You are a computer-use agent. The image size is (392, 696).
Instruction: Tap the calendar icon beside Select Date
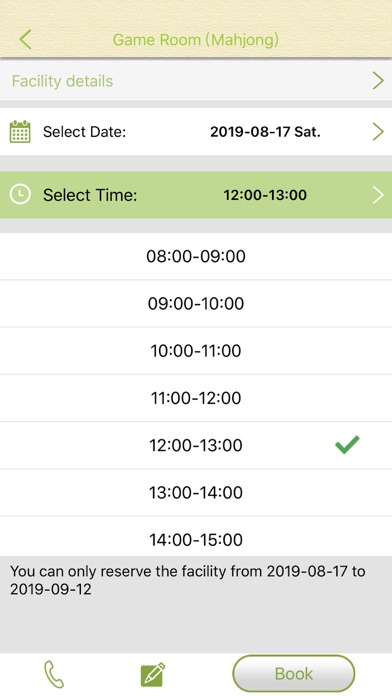(20, 132)
